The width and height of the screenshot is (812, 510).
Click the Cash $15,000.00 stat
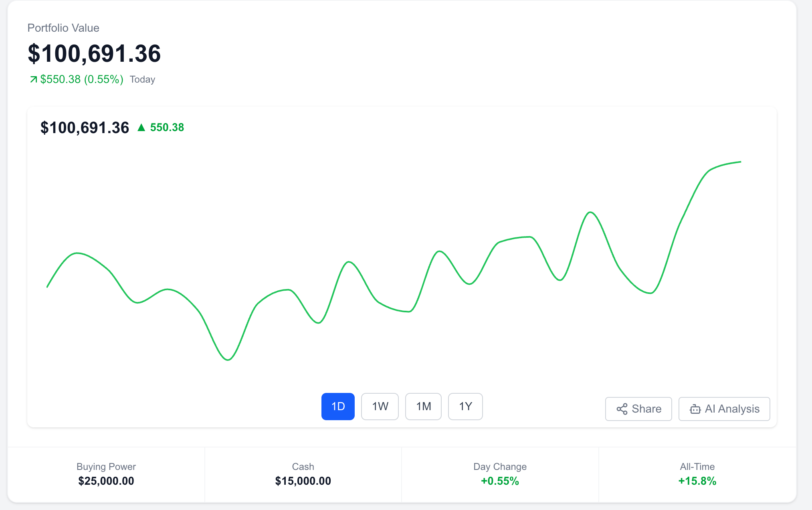tap(303, 481)
